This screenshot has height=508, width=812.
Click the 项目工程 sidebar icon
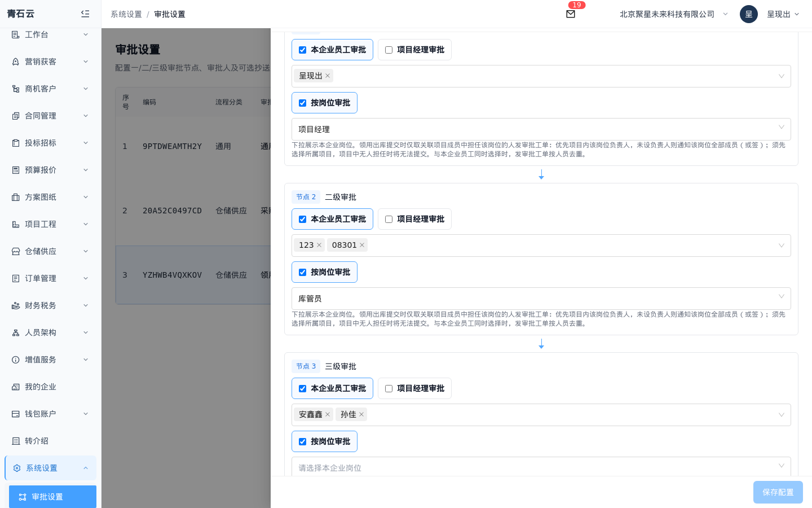coord(16,224)
